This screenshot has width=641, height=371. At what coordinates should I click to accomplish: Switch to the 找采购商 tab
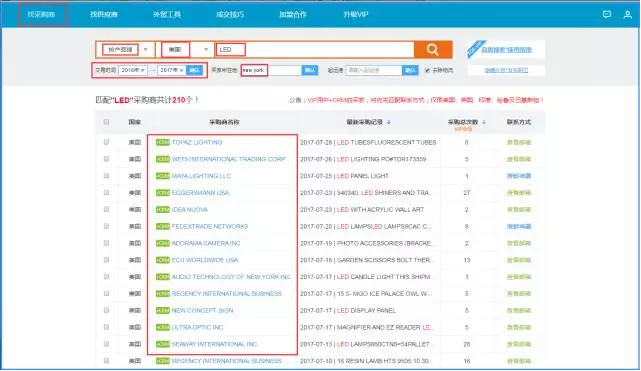click(x=42, y=14)
